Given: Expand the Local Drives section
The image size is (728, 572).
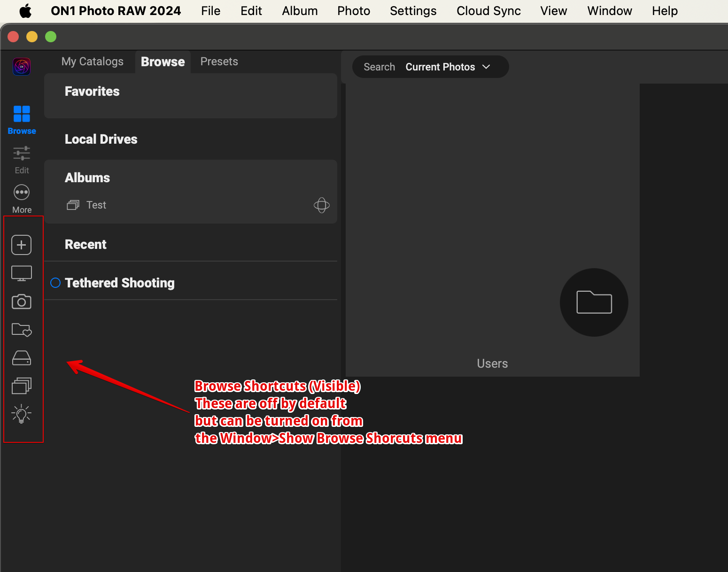Looking at the screenshot, I should coord(101,139).
